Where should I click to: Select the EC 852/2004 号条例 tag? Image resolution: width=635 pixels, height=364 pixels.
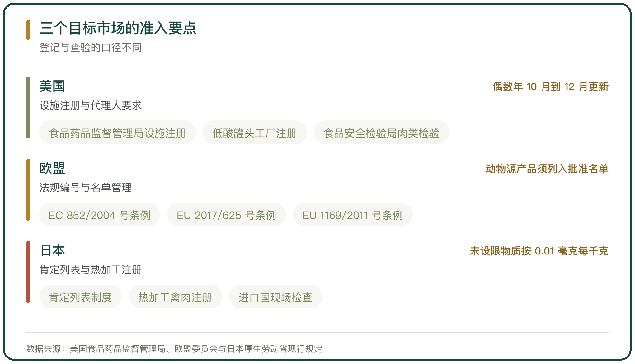pos(100,215)
